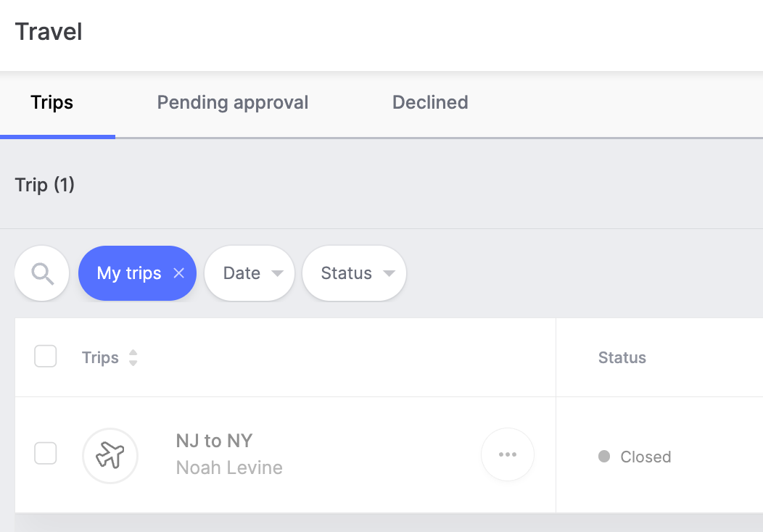Click the airplane icon for NJ to NY

tap(110, 456)
